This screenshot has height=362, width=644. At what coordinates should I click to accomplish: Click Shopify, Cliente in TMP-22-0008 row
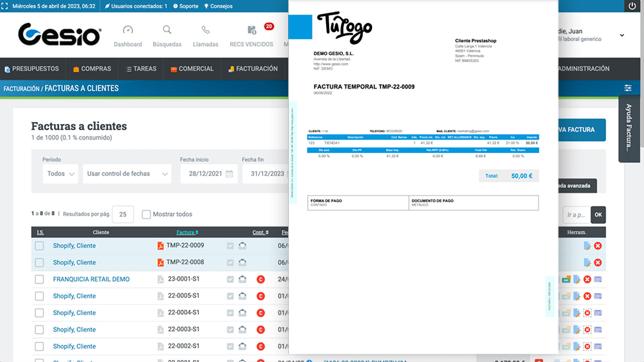[74, 263]
